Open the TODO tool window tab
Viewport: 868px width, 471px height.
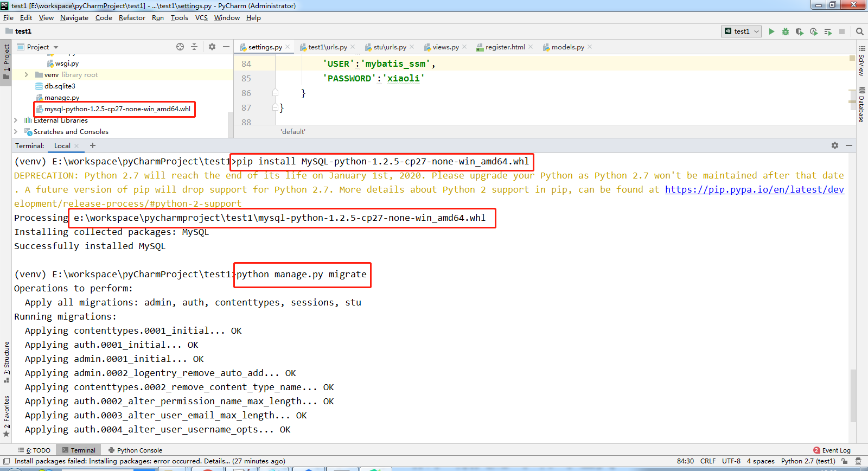point(34,450)
